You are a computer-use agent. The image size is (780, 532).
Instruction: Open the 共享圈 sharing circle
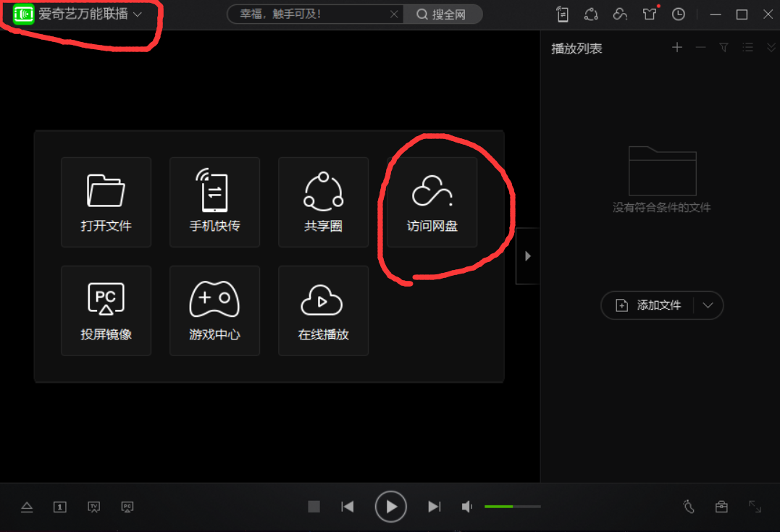click(323, 202)
